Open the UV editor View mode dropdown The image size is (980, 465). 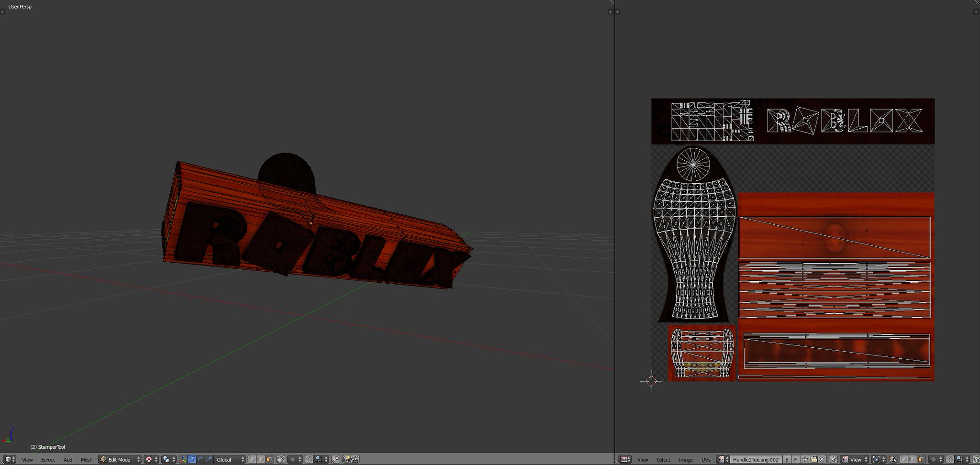[855, 460]
